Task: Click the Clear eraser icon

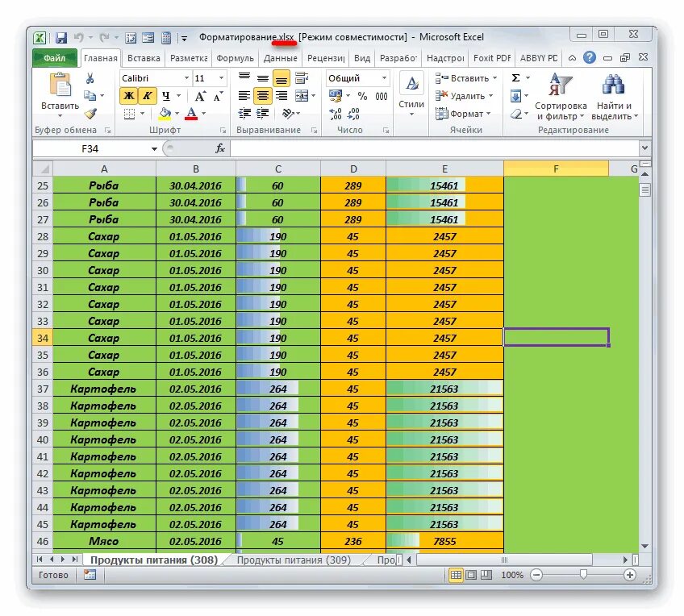Action: tap(516, 114)
